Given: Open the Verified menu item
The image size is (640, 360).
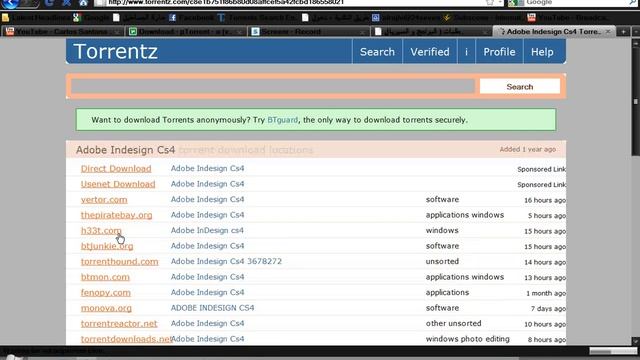Looking at the screenshot, I should [430, 52].
